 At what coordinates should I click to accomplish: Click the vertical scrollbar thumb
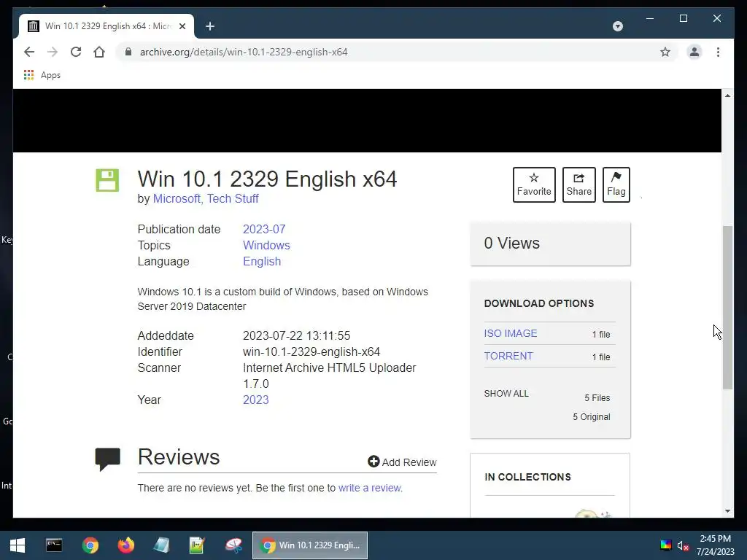(x=727, y=308)
